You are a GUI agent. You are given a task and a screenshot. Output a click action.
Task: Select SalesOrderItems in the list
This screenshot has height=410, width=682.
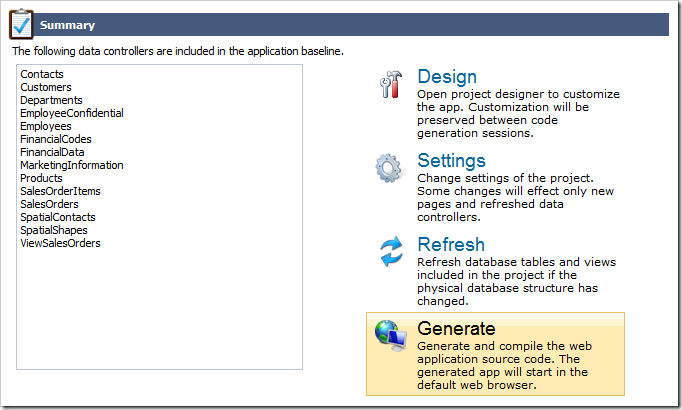click(60, 191)
